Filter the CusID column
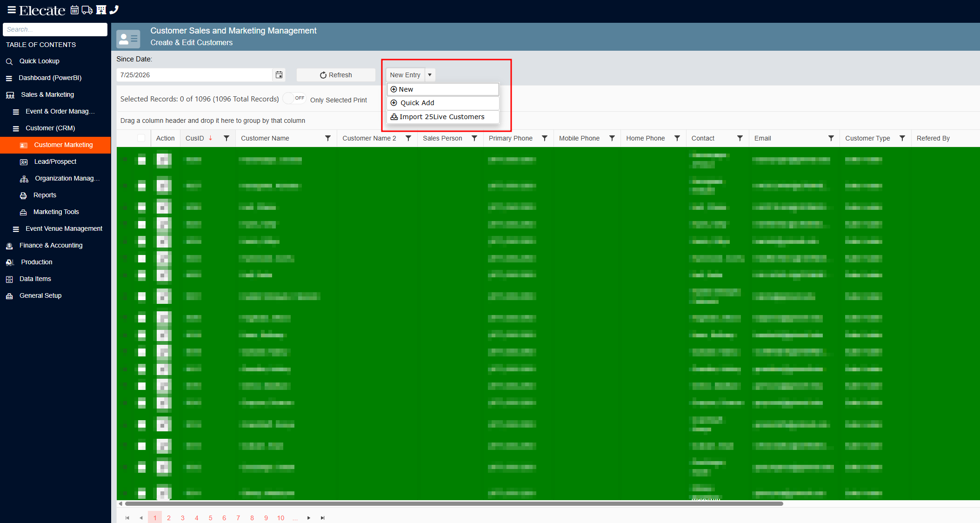Screen dimensions: 980x523 (x=227, y=138)
